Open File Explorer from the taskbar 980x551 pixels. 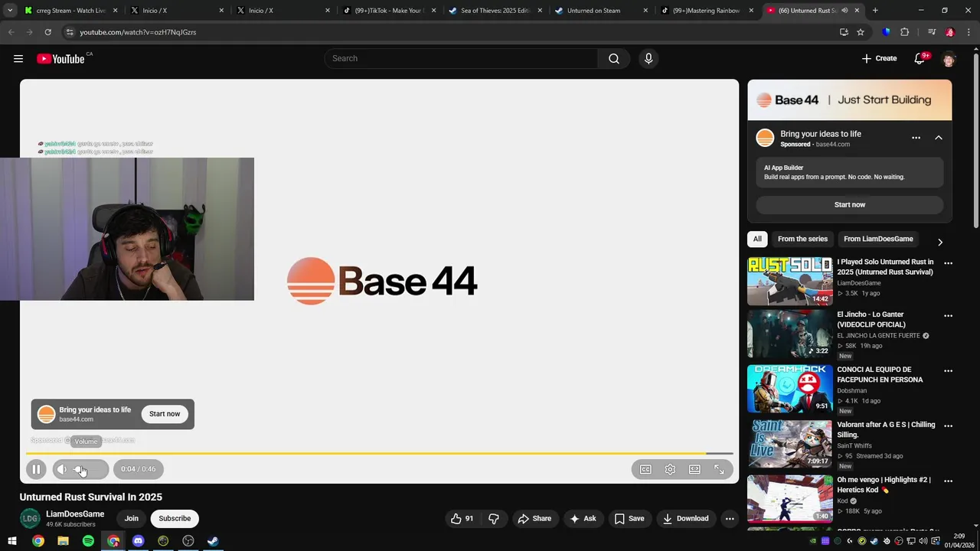point(63,541)
